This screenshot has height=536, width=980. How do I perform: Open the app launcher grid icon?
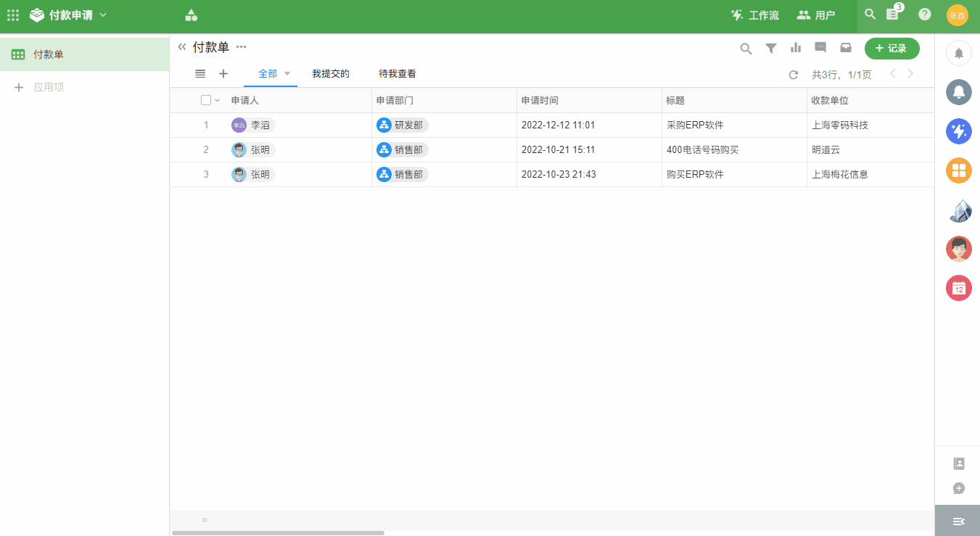click(13, 15)
